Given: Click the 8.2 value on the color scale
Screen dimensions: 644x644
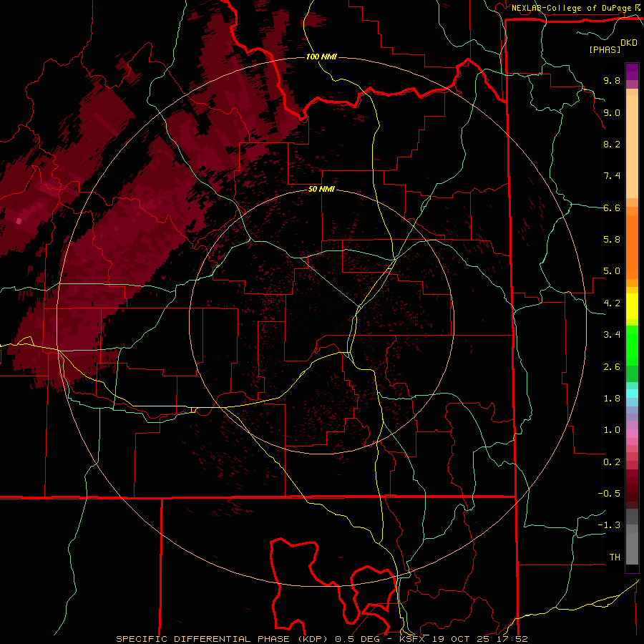Looking at the screenshot, I should pyautogui.click(x=612, y=144).
